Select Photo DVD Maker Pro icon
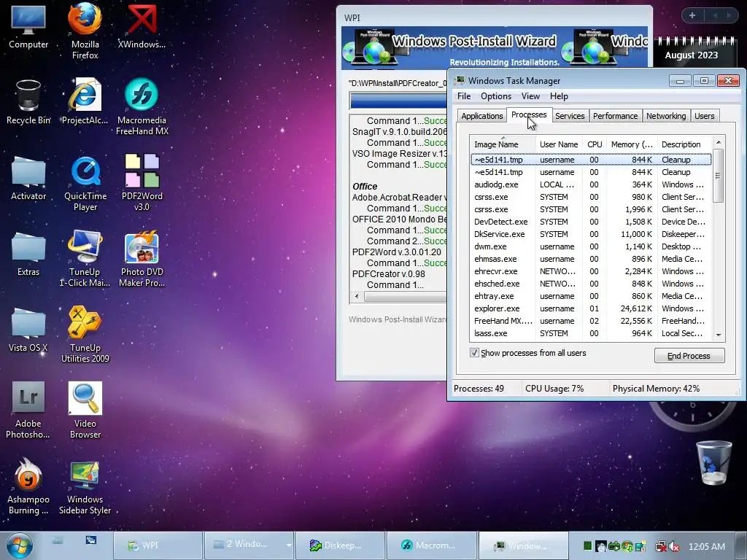 [142, 259]
